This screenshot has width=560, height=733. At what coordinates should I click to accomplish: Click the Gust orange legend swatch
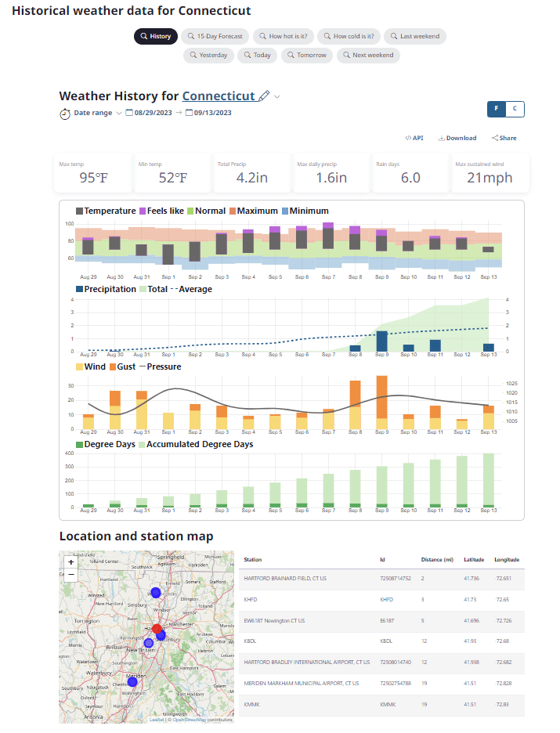pyautogui.click(x=113, y=366)
